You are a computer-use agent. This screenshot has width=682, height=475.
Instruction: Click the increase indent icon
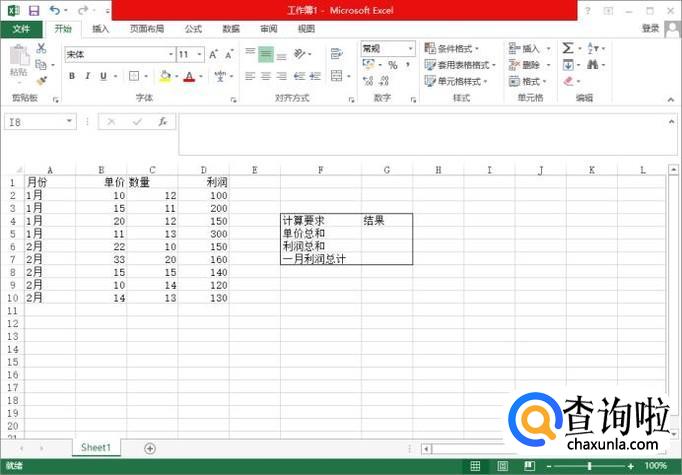315,76
